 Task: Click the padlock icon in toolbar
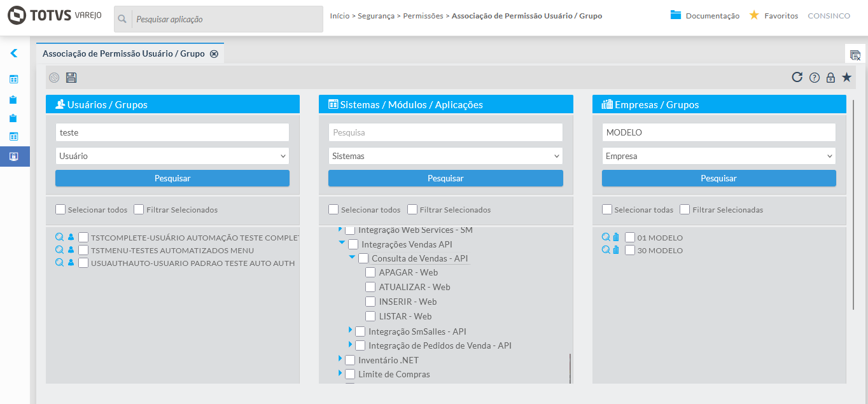[x=830, y=78]
